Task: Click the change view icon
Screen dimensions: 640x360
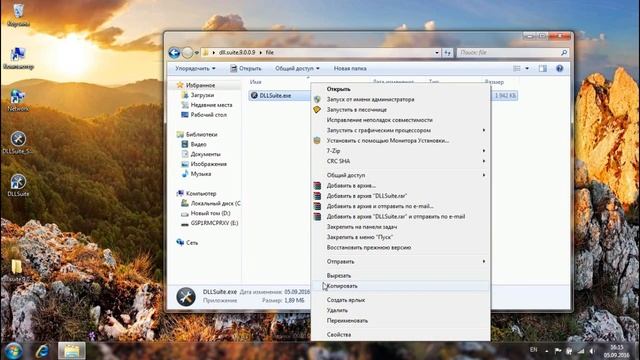Action: pyautogui.click(x=517, y=69)
